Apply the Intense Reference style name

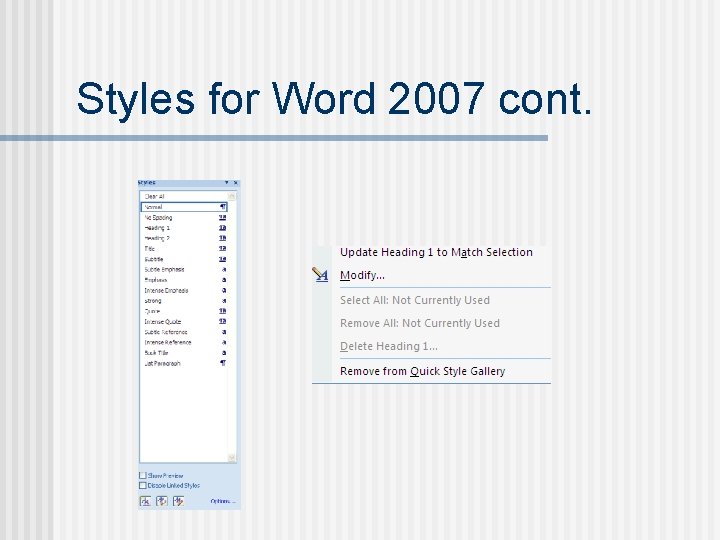pyautogui.click(x=168, y=343)
